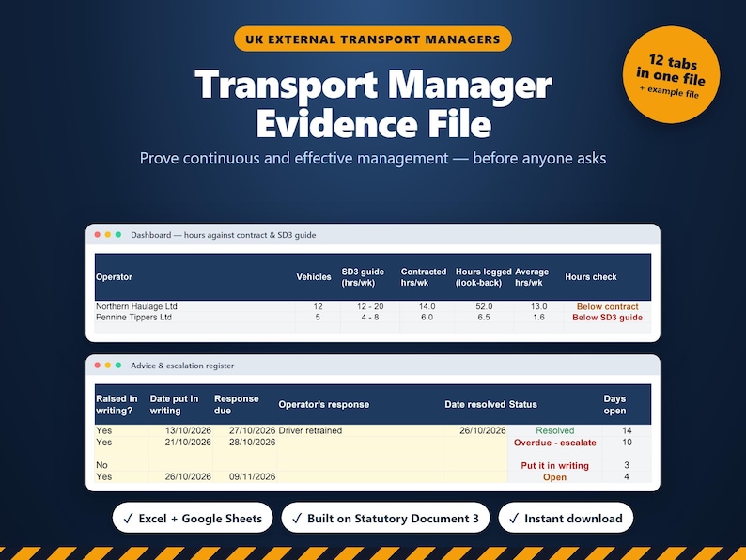This screenshot has width=746, height=560.
Task: Click the UK External Transport Managers badge
Action: click(372, 39)
